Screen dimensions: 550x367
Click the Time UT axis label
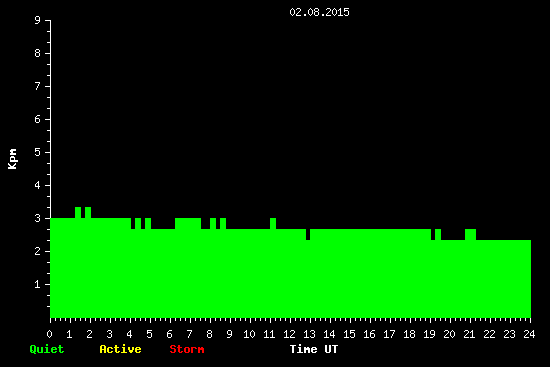click(x=314, y=349)
